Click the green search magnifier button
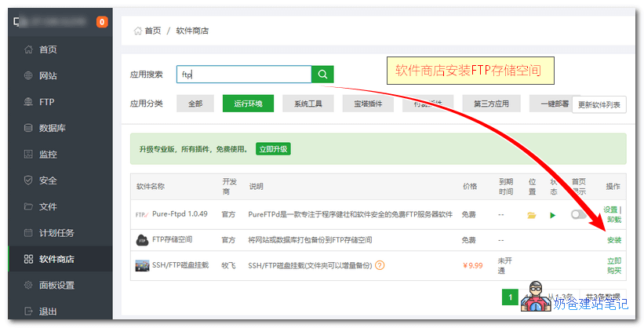This screenshot has width=644, height=328. 322,75
